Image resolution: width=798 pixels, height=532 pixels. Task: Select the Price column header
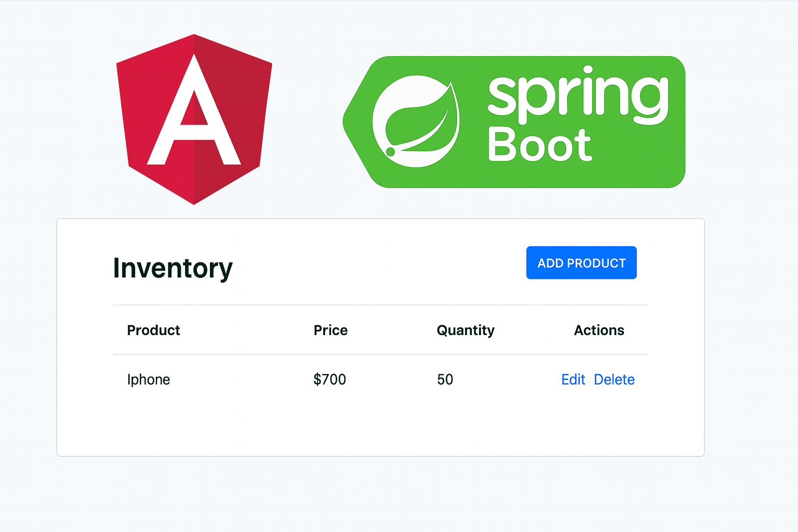tap(330, 330)
